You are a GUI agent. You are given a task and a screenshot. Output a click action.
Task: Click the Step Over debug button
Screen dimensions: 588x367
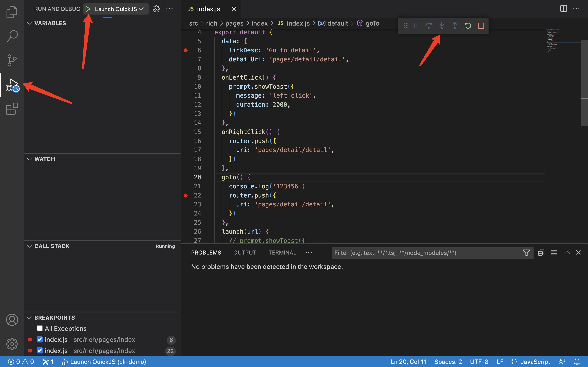coord(429,26)
